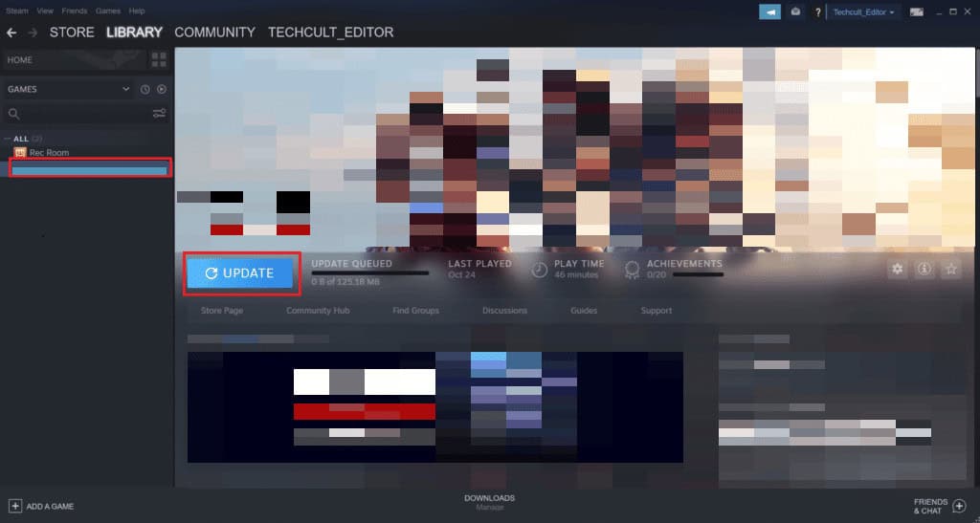Click the update queued progress bar

[x=370, y=272]
